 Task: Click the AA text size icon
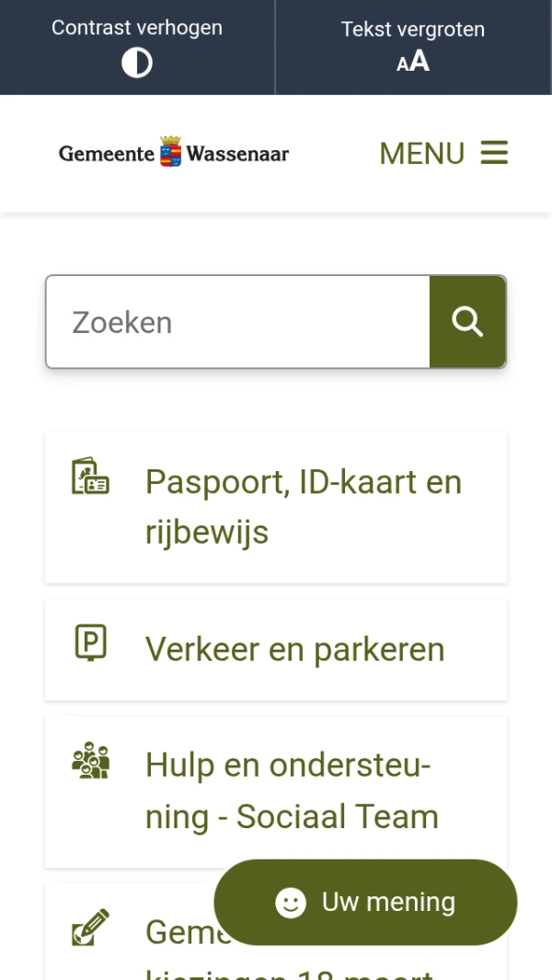point(413,62)
